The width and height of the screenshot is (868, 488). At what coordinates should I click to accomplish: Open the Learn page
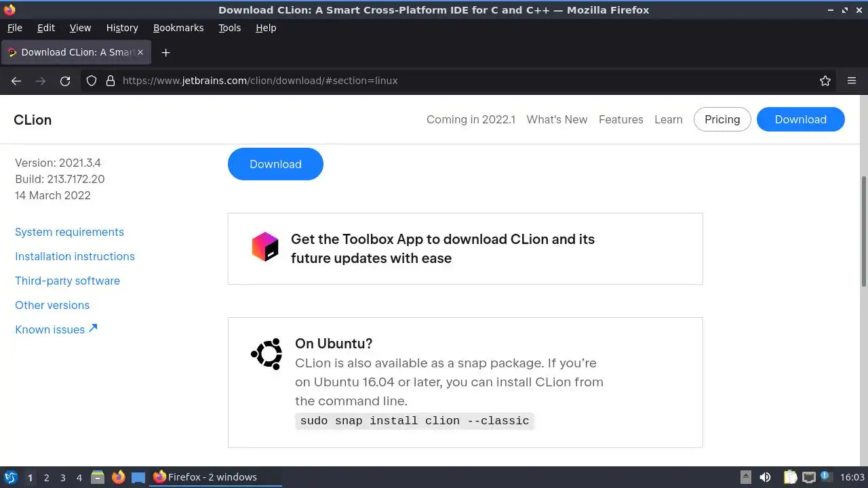tap(669, 119)
